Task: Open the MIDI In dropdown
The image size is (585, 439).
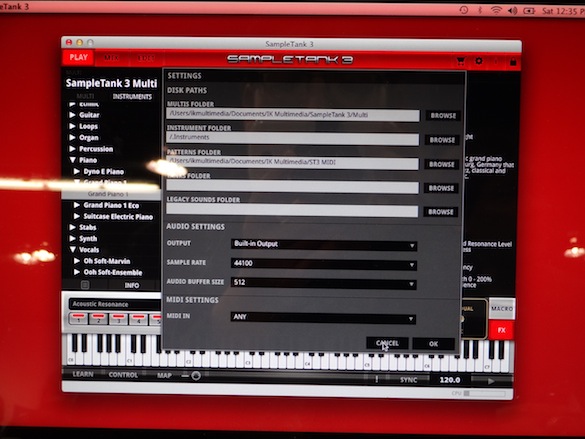Action: click(323, 318)
